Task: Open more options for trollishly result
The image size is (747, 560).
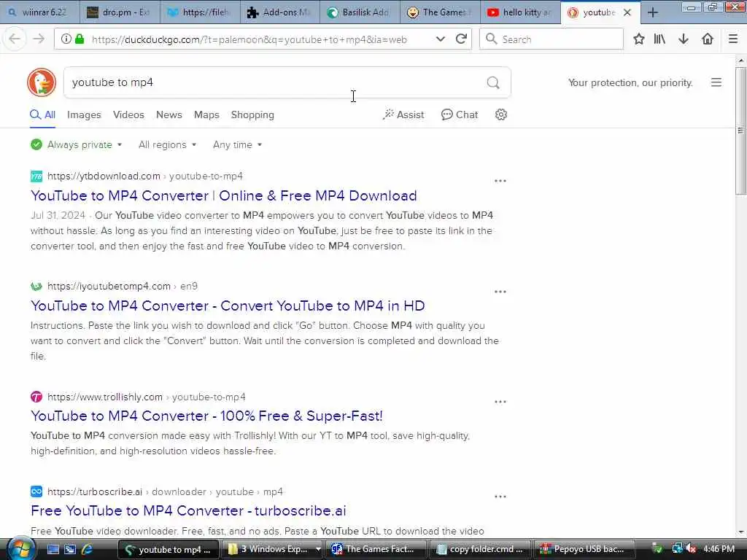Action: pyautogui.click(x=500, y=402)
